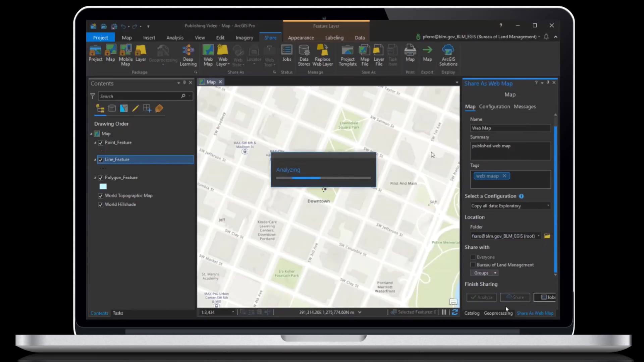Open the Project ribbon tab
Viewport: 644px width, 362px height.
tap(100, 38)
